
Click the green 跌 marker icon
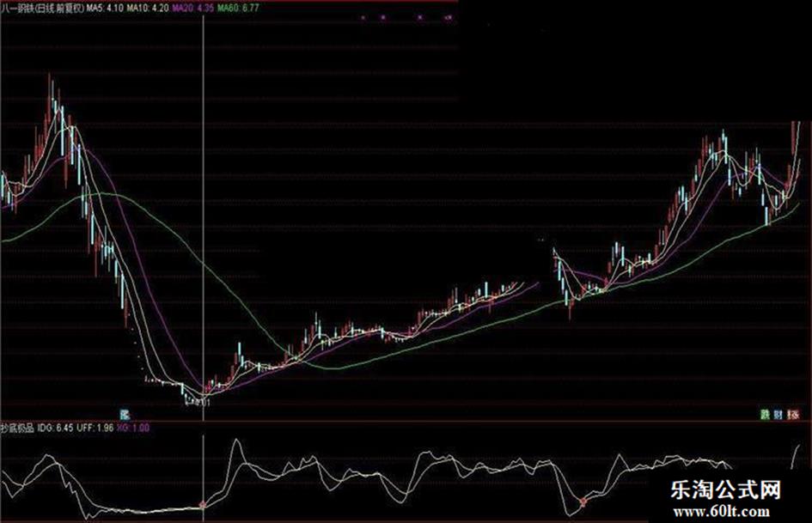pos(765,414)
